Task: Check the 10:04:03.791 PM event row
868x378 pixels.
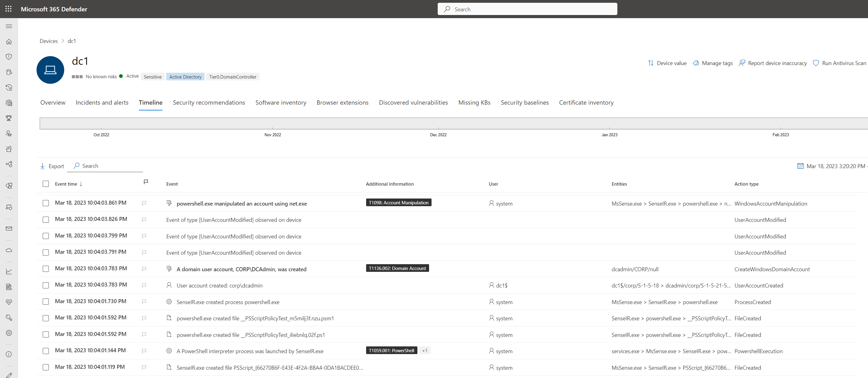Action: tap(46, 253)
